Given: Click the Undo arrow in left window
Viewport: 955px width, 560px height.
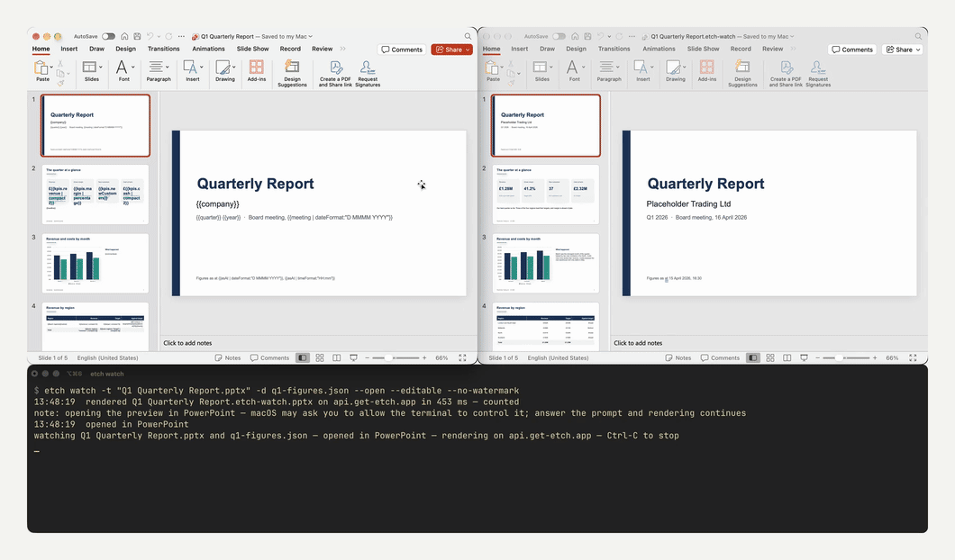Looking at the screenshot, I should pyautogui.click(x=150, y=37).
